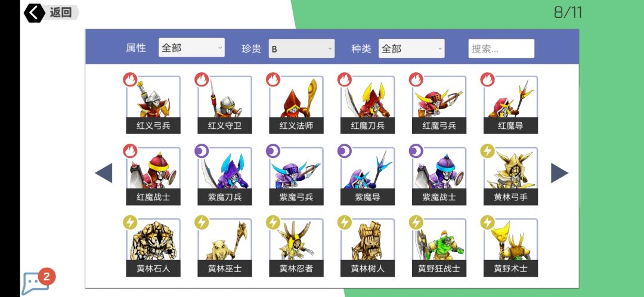The height and width of the screenshot is (297, 644).
Task: Click the 搜索 search field
Action: coord(501,48)
